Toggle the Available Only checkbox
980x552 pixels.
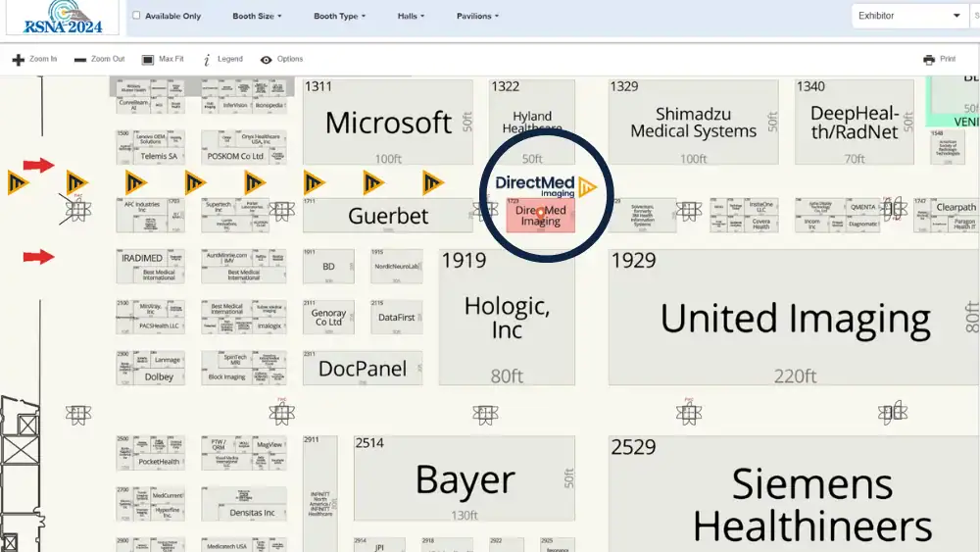136,15
